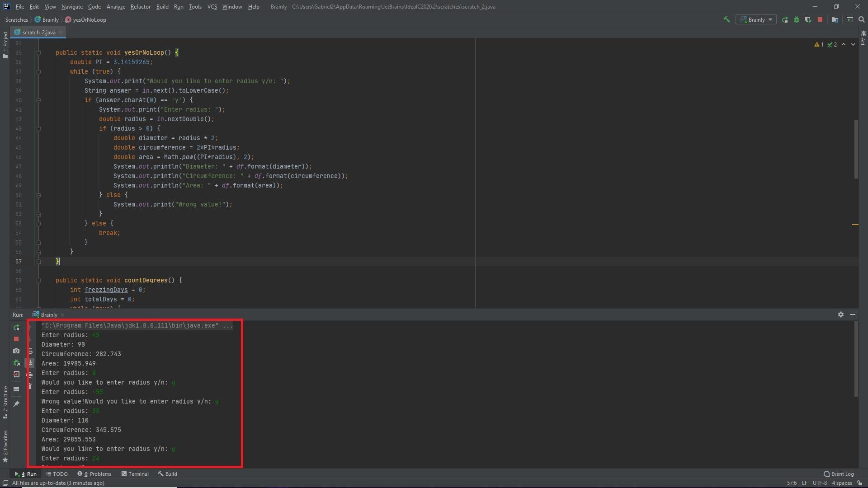Click the Run with Coverage icon
Viewport: 868px width, 488px height.
point(808,19)
